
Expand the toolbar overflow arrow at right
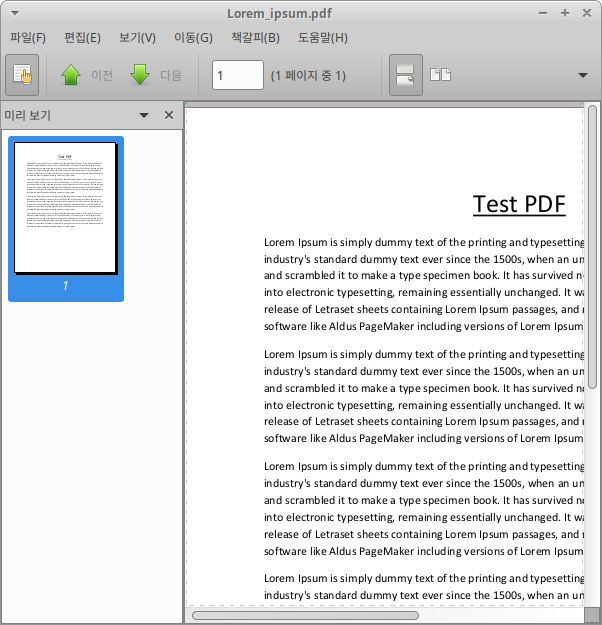coord(583,75)
